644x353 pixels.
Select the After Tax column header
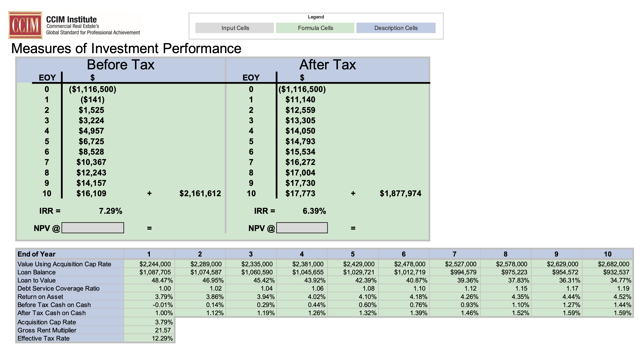pyautogui.click(x=327, y=64)
